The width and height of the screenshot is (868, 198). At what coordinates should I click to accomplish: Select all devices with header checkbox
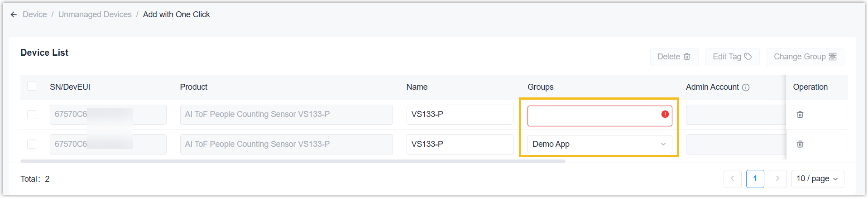[32, 86]
